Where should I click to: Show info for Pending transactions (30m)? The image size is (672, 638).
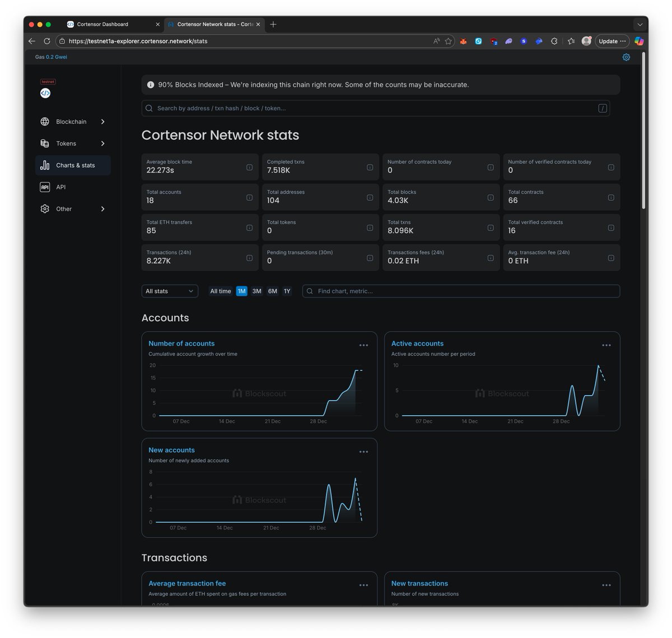[x=370, y=258]
